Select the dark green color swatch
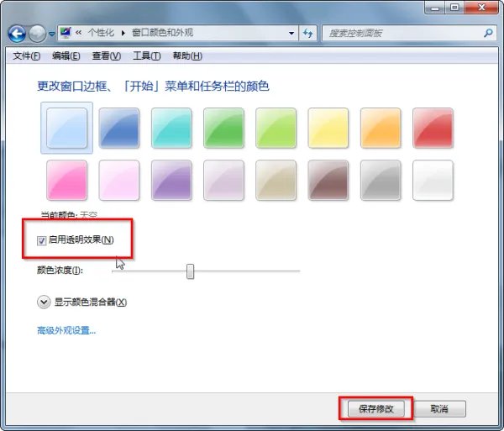This screenshot has height=431, width=504. coord(223,128)
